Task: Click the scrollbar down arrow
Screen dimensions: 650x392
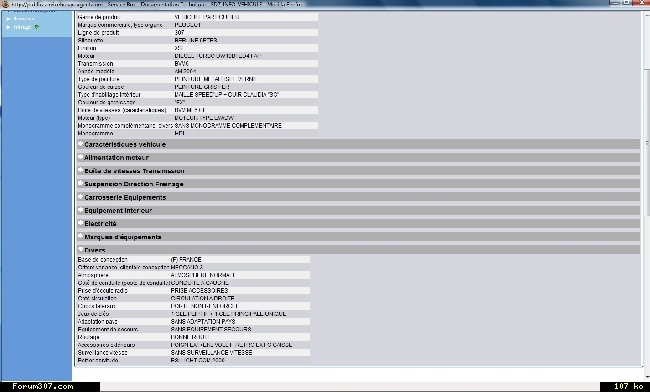Action: pos(647,376)
